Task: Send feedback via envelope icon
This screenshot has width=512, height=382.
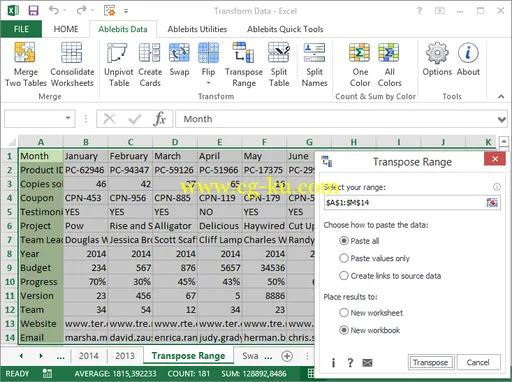Action: [367, 363]
